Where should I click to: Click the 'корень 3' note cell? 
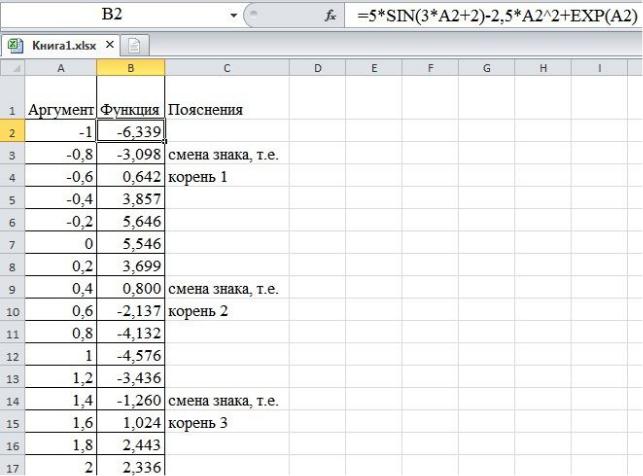[227, 422]
